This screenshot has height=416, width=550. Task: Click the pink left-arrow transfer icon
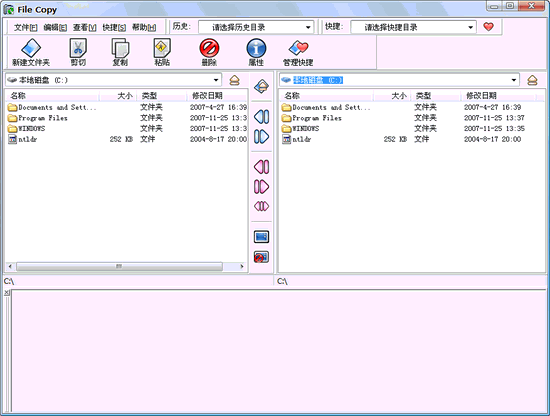262,167
